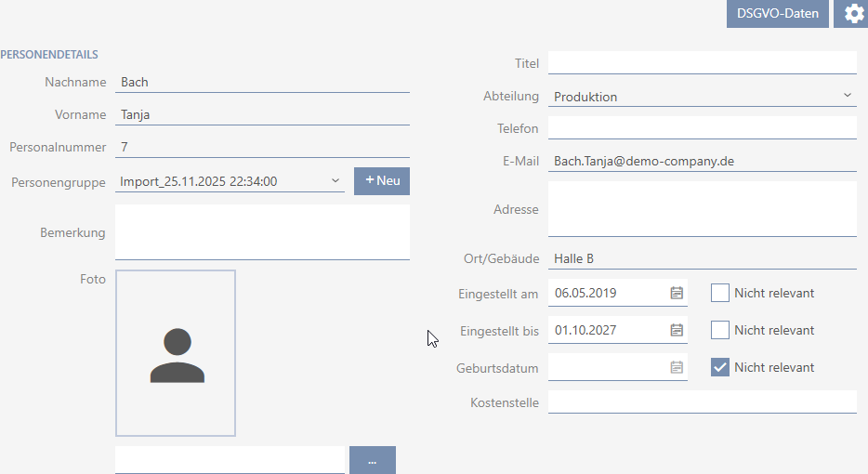The height and width of the screenshot is (474, 868).
Task: Check Nicht relevant for Eingestellt am
Action: [x=720, y=293]
